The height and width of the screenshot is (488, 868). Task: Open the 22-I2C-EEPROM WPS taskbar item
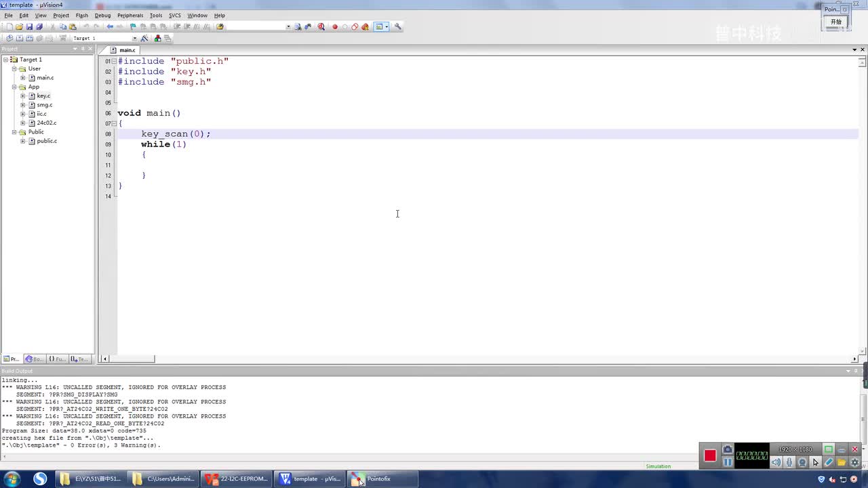[x=237, y=479]
